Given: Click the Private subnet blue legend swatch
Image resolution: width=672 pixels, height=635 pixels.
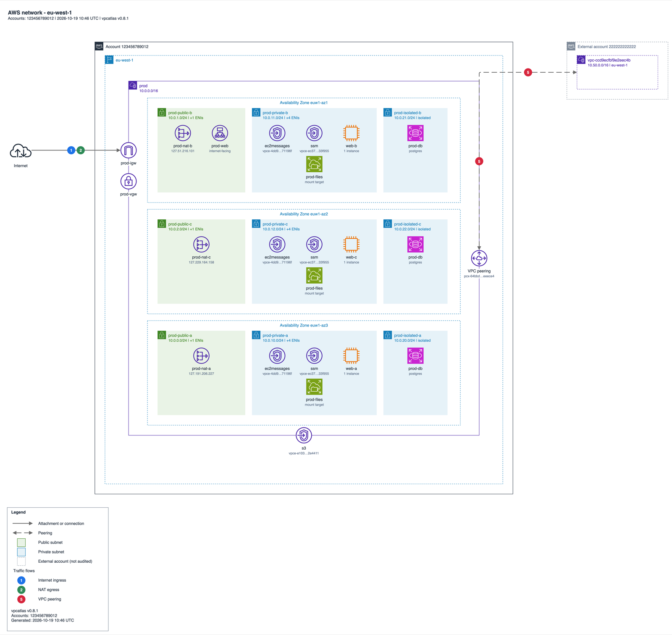Looking at the screenshot, I should (x=21, y=552).
